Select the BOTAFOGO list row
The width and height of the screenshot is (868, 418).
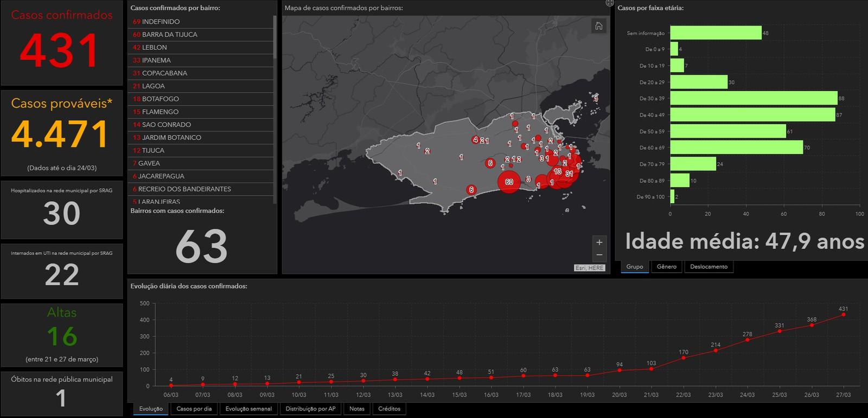pos(201,99)
